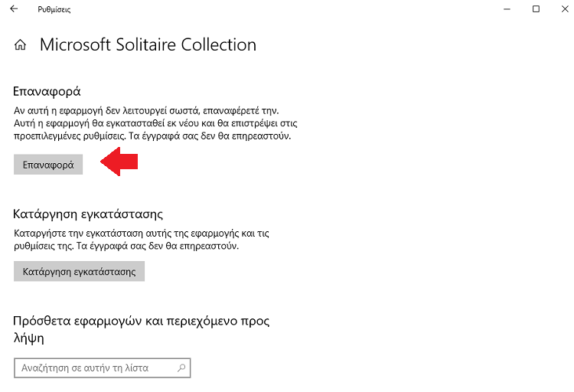Close the Ρυθμίσεις window
The image size is (574, 392).
click(x=565, y=8)
